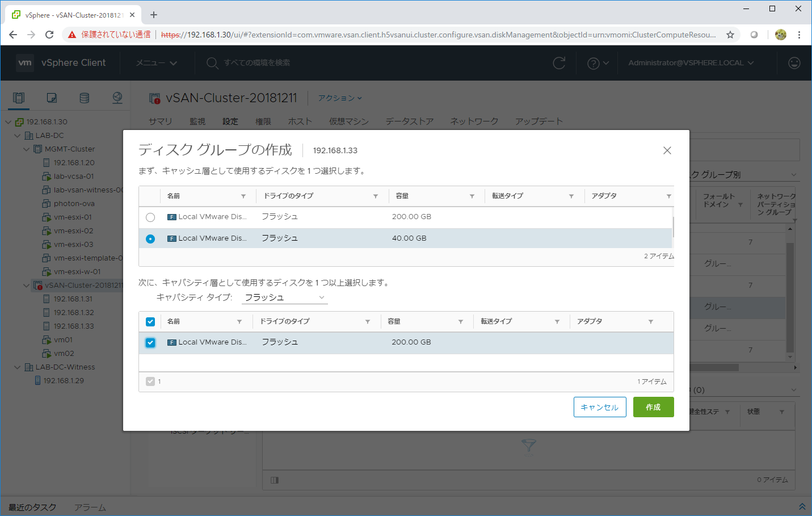Click the column chooser icon in bottom table
Viewport: 812px width, 516px height.
point(275,480)
